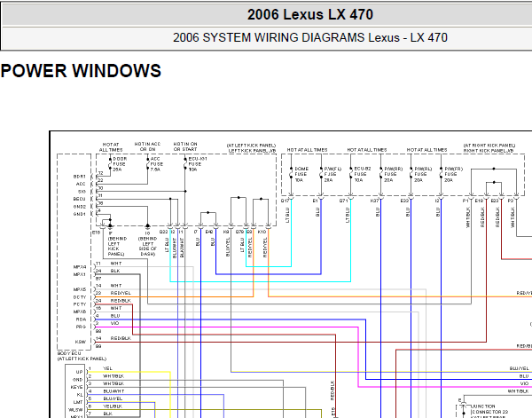Click the GND1 terminal label

pos(80,214)
